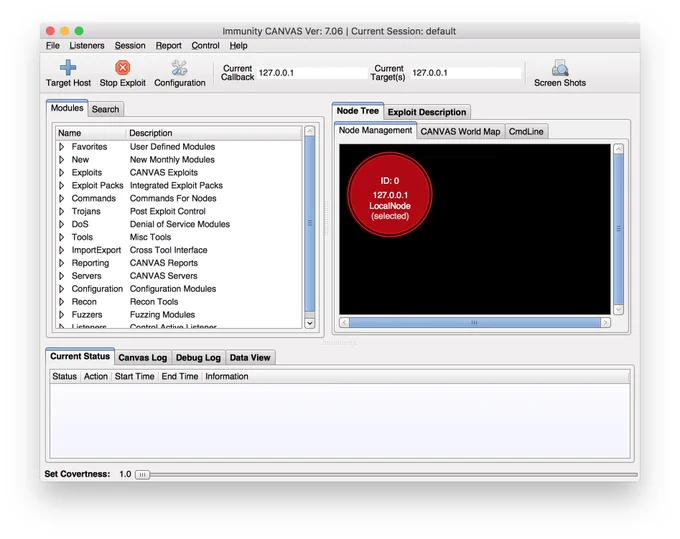Expand the Exploits module tree
The width and height of the screenshot is (680, 539).
tap(62, 173)
